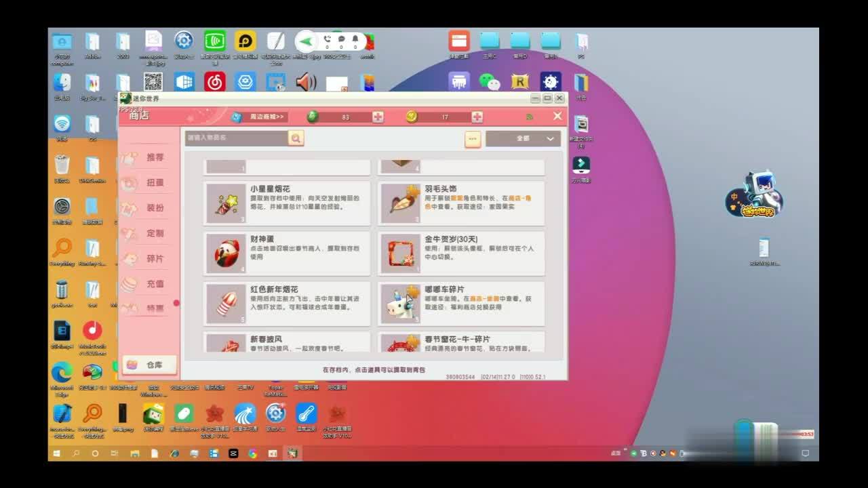Click the 羽毛头饰 feather item icon

400,203
